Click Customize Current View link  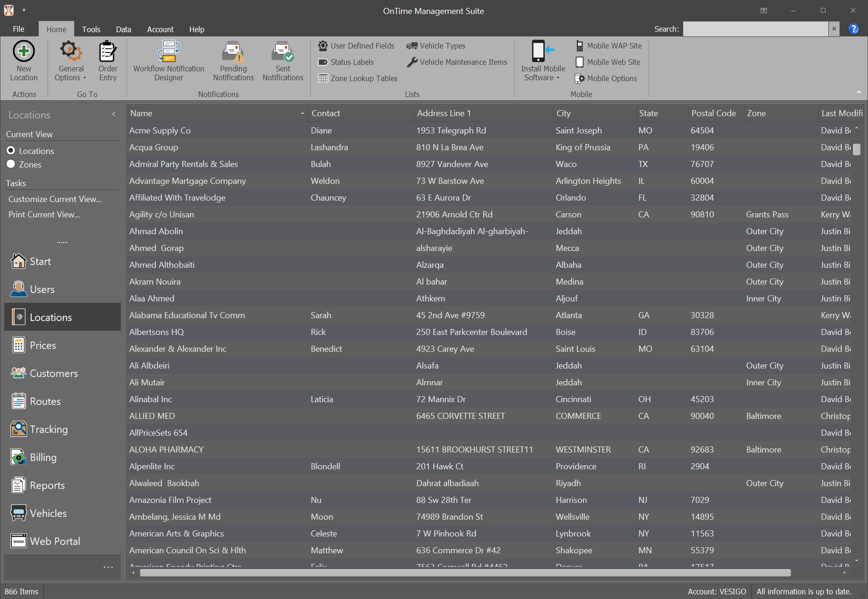click(x=55, y=199)
